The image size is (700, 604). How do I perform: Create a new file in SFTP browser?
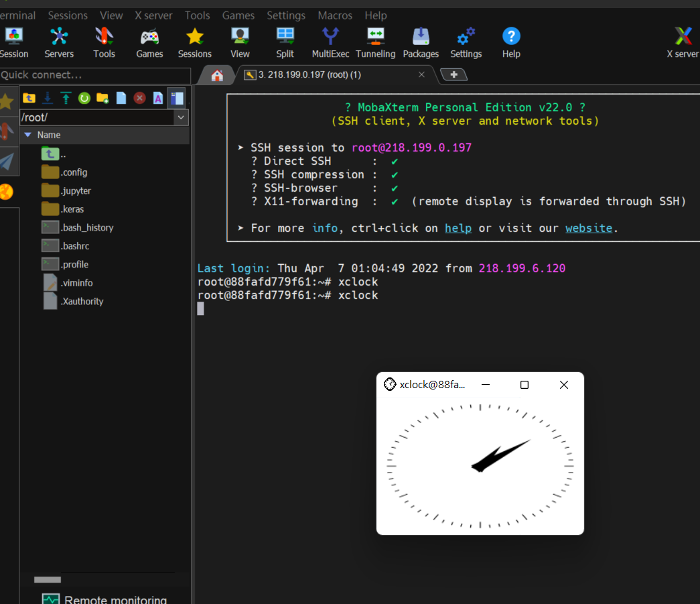click(121, 98)
